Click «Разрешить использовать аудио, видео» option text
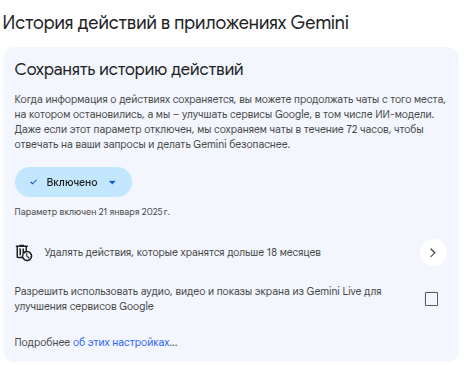This screenshot has height=365, width=470. (x=198, y=299)
